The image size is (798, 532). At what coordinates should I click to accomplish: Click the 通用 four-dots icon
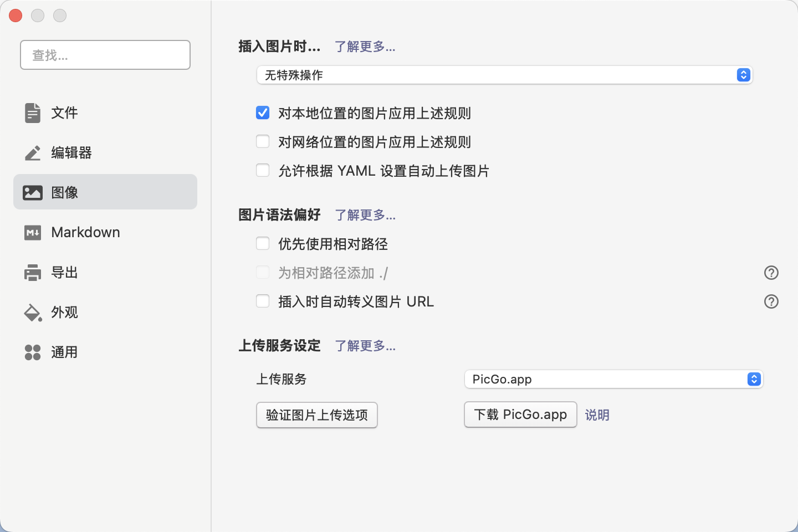coord(33,352)
